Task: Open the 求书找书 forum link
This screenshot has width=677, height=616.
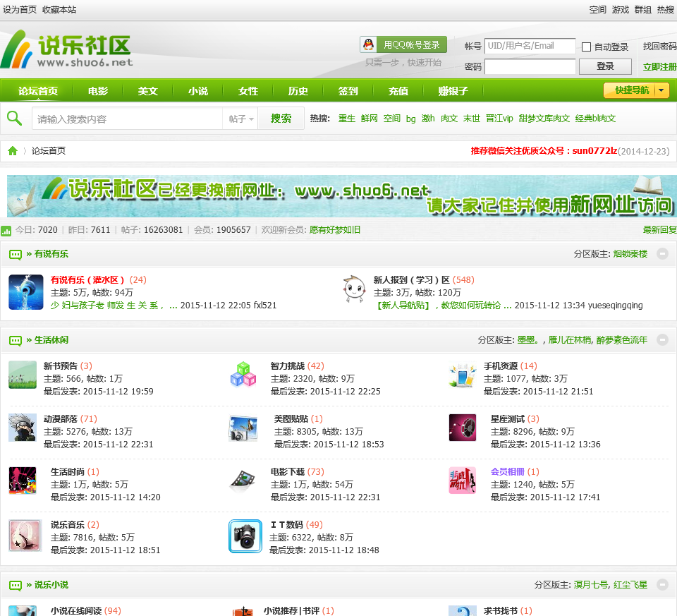Action: pos(500,610)
